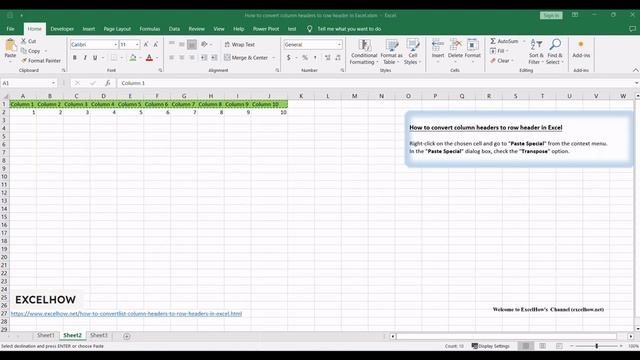The width and height of the screenshot is (640, 360).
Task: Switch to the Formulas tab
Action: coord(149,29)
